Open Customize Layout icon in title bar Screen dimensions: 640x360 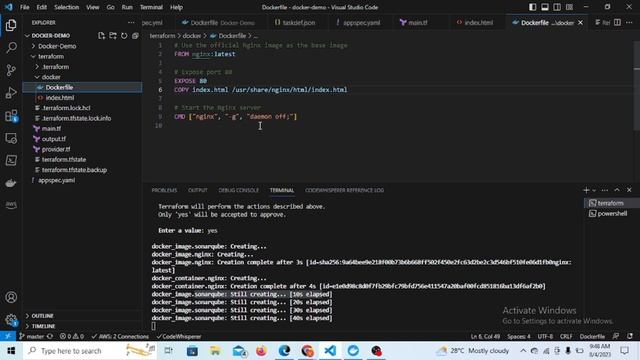(569, 7)
